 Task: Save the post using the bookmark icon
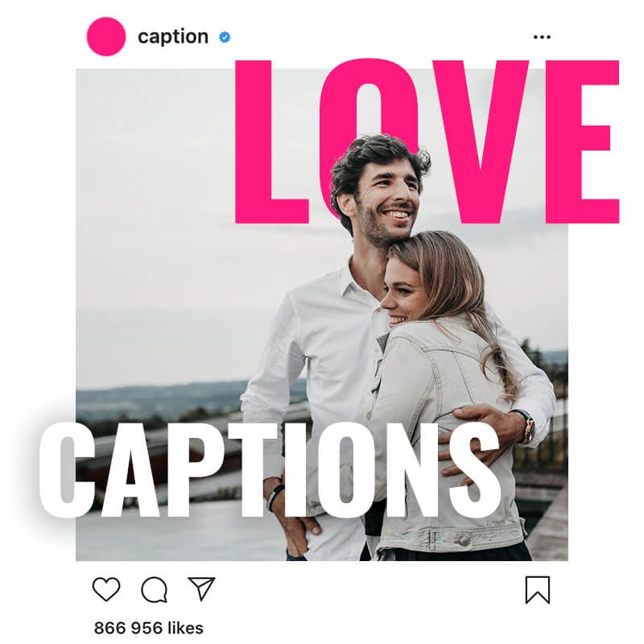[x=538, y=590]
